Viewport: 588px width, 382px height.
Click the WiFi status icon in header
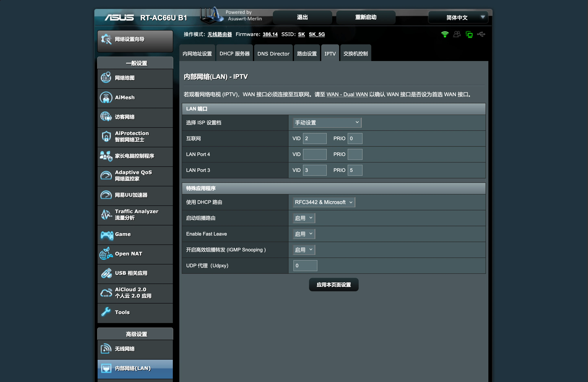pos(445,34)
